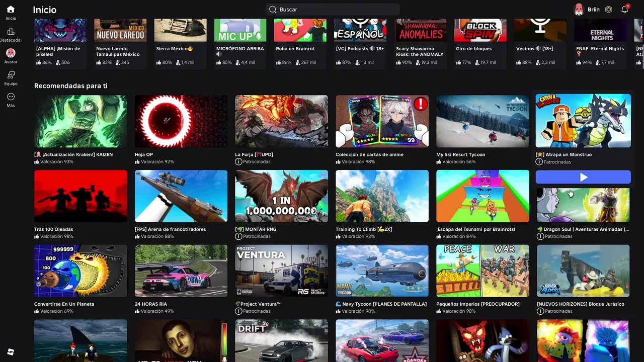The image size is (644, 362).
Task: Open the Recomendadas para ti heading
Action: [70, 86]
